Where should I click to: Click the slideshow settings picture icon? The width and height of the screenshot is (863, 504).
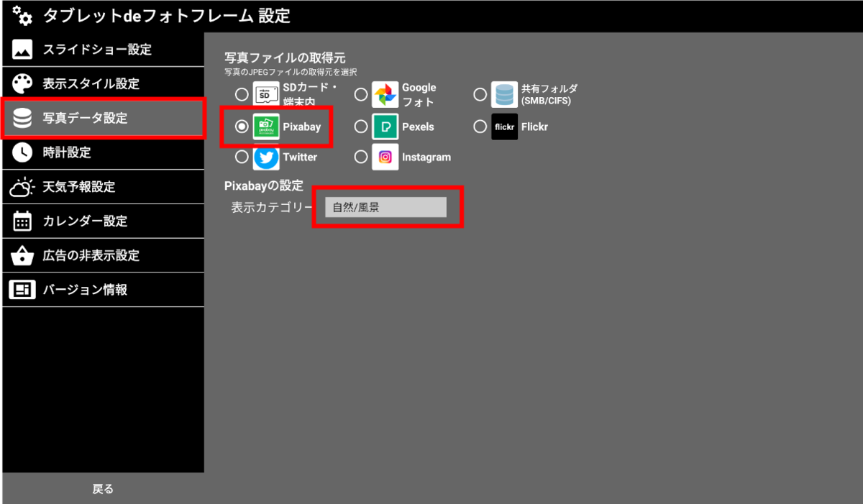click(x=22, y=50)
